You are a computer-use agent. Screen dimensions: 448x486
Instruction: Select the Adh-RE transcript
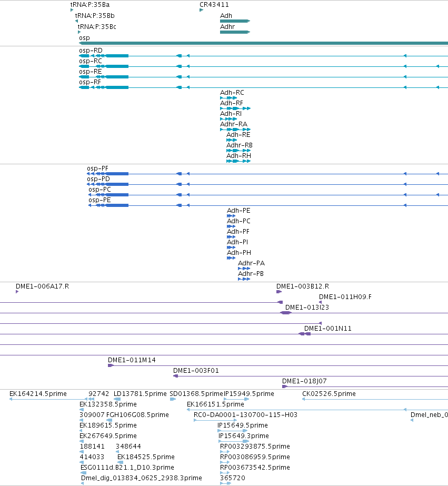click(232, 140)
